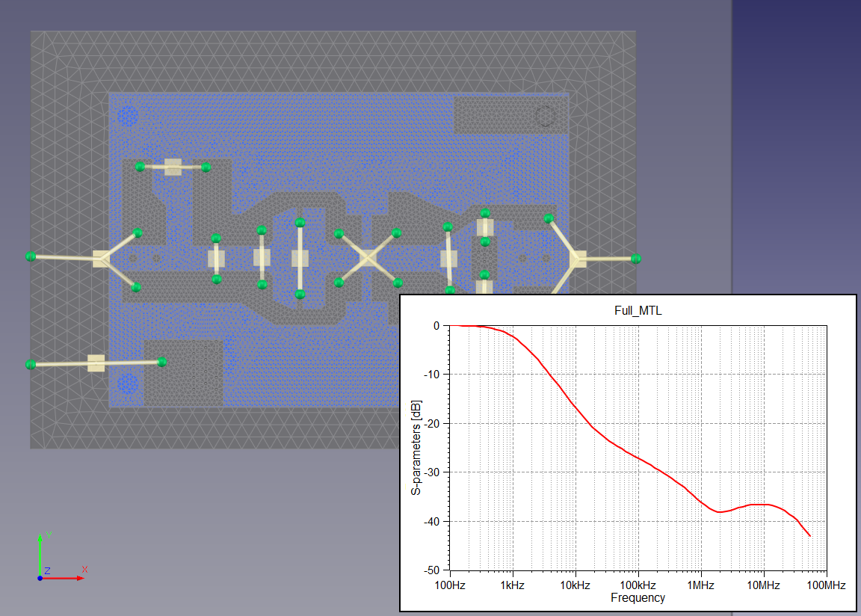Click the S-parameters [dB] axis label

point(417,448)
